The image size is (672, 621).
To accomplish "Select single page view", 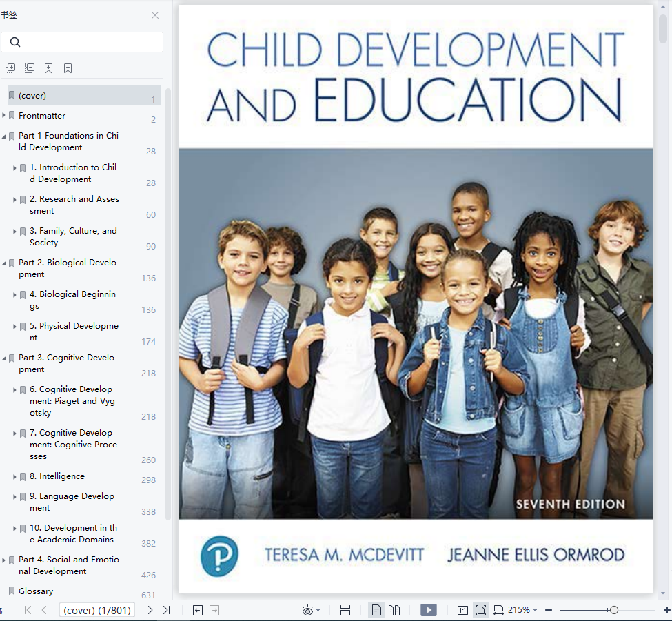I will pyautogui.click(x=376, y=610).
